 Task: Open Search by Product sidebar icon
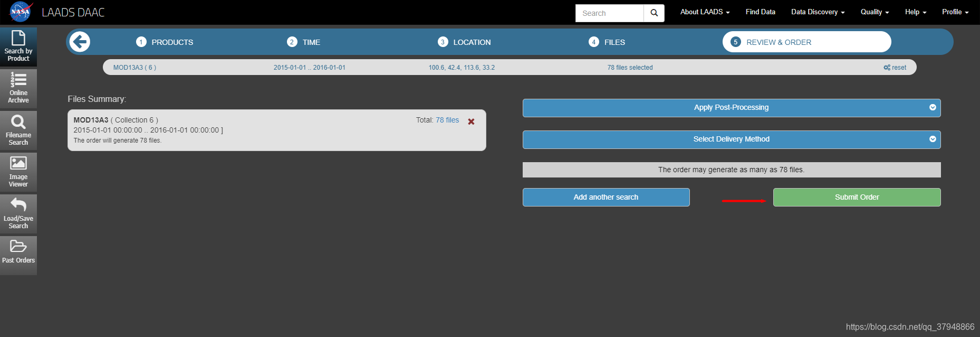(18, 46)
